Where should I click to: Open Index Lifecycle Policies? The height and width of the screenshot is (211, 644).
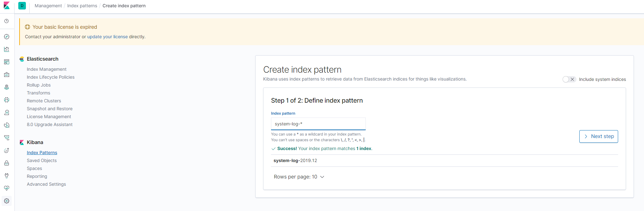point(51,77)
